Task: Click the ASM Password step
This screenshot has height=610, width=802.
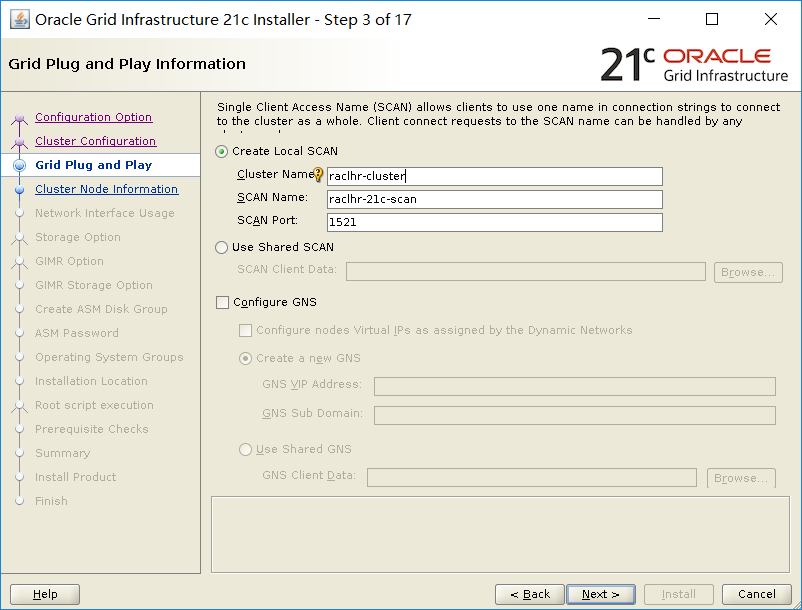Action: [77, 333]
